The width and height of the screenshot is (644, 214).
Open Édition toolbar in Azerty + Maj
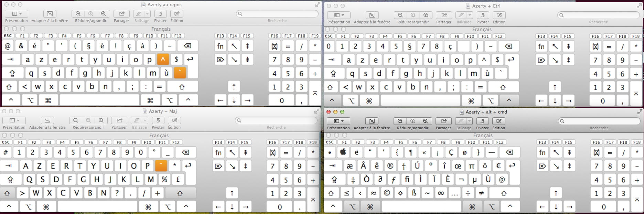[x=174, y=120]
